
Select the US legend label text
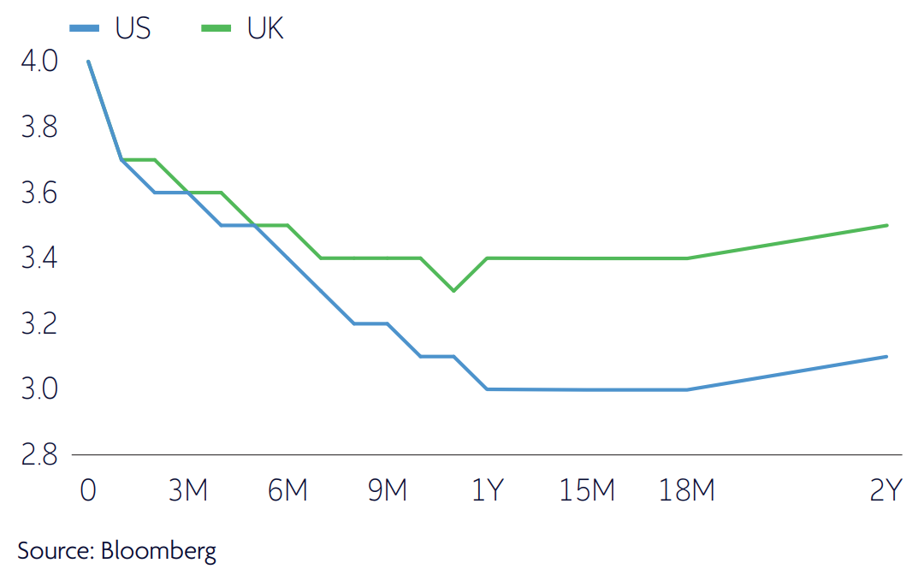(133, 28)
